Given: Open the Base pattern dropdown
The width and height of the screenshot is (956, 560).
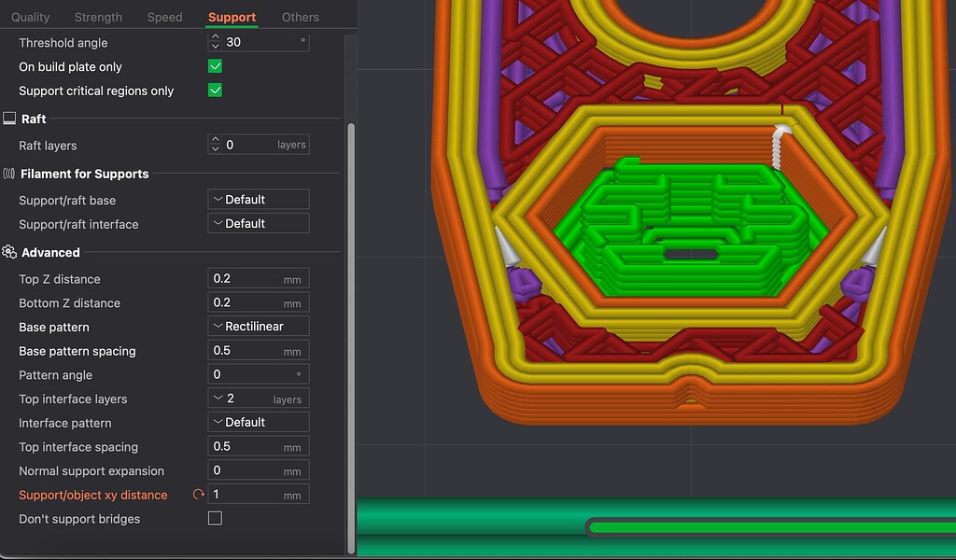Looking at the screenshot, I should [259, 326].
